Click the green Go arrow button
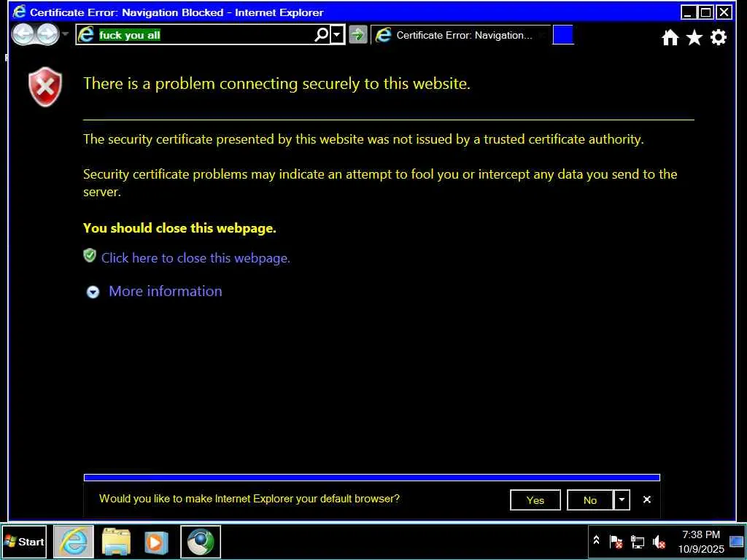The image size is (747, 560). pyautogui.click(x=357, y=35)
